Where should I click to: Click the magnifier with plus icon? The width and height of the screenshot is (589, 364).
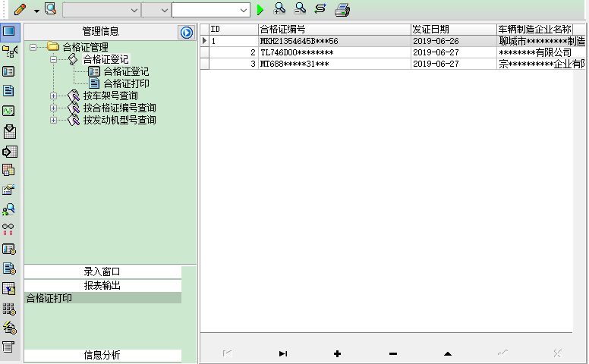pyautogui.click(x=279, y=8)
